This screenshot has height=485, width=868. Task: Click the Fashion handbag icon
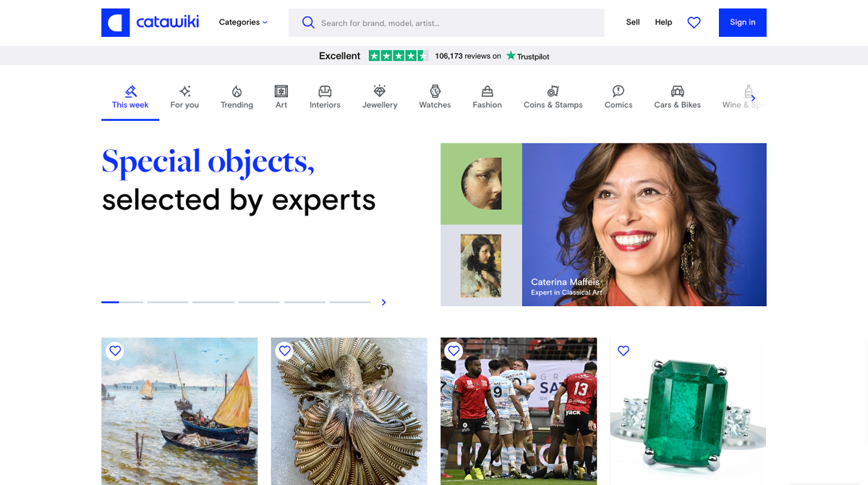pyautogui.click(x=488, y=91)
